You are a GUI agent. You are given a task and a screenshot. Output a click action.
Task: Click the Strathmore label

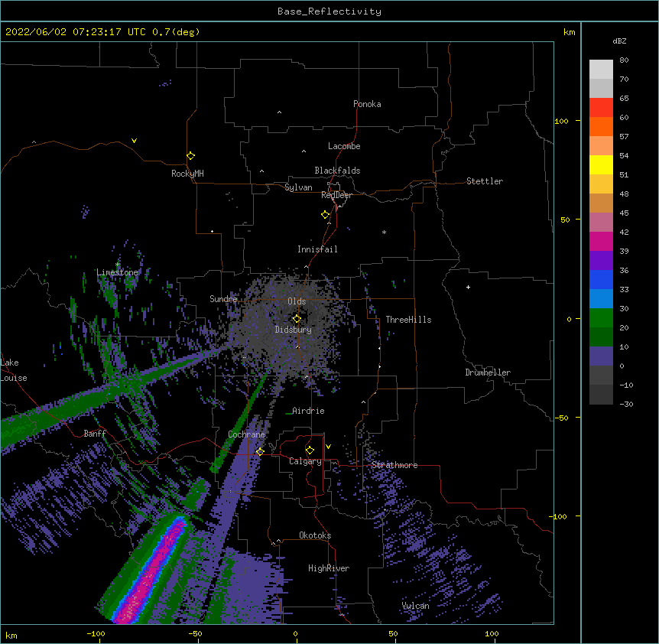(394, 465)
